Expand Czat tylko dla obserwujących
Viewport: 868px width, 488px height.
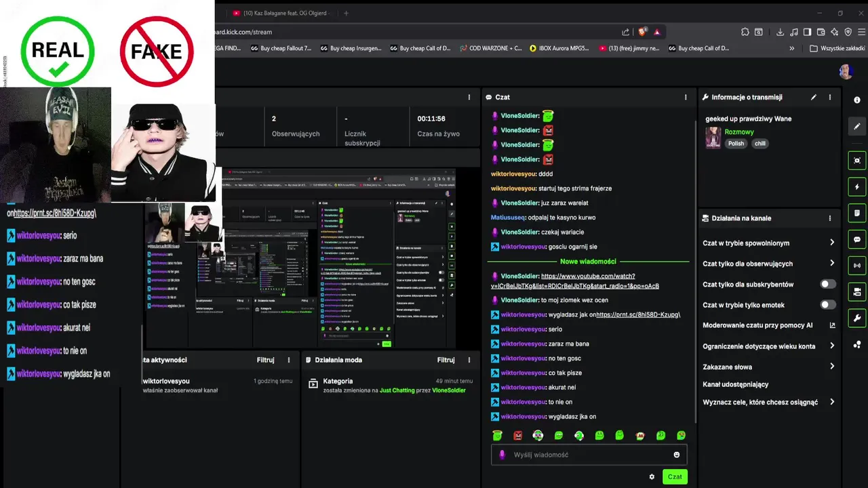(x=768, y=264)
